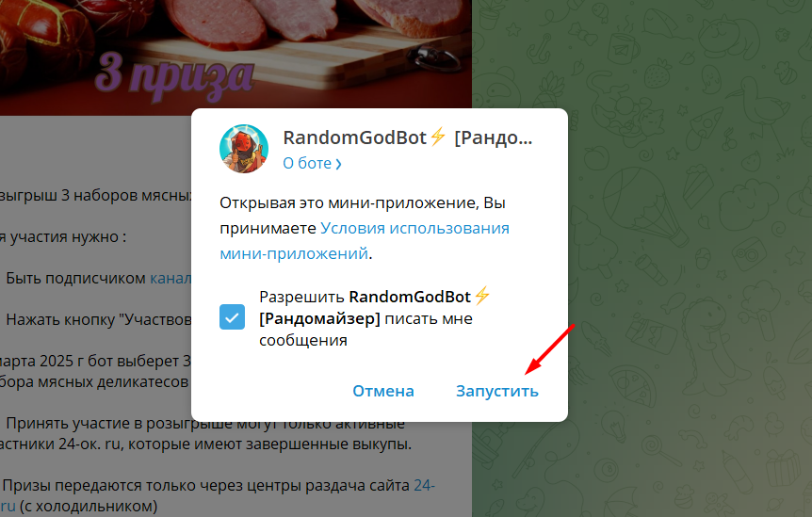Viewport: 812px width, 517px height.
Task: Click the "3 приза" giveaway image
Action: click(235, 57)
